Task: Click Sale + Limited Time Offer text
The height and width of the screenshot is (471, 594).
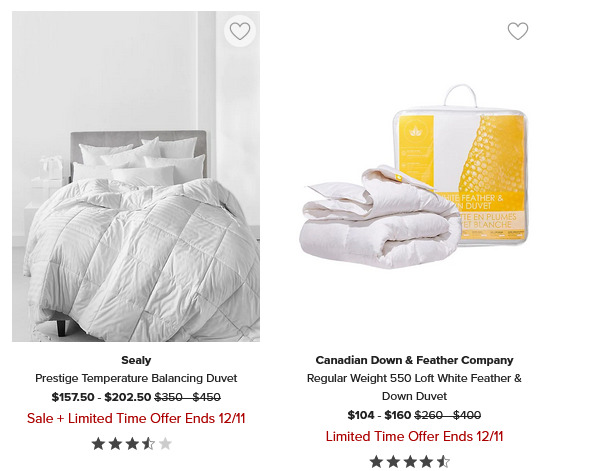Action: (x=136, y=418)
